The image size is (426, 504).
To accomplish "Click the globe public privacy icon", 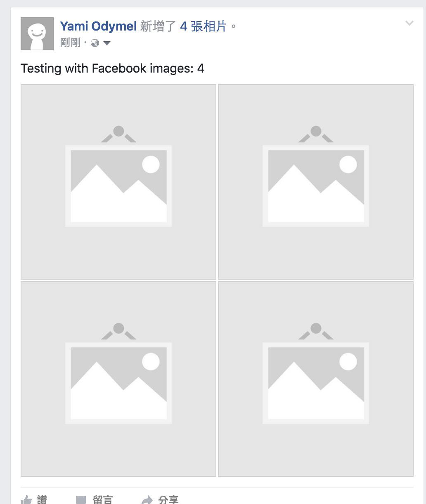I will pyautogui.click(x=95, y=43).
